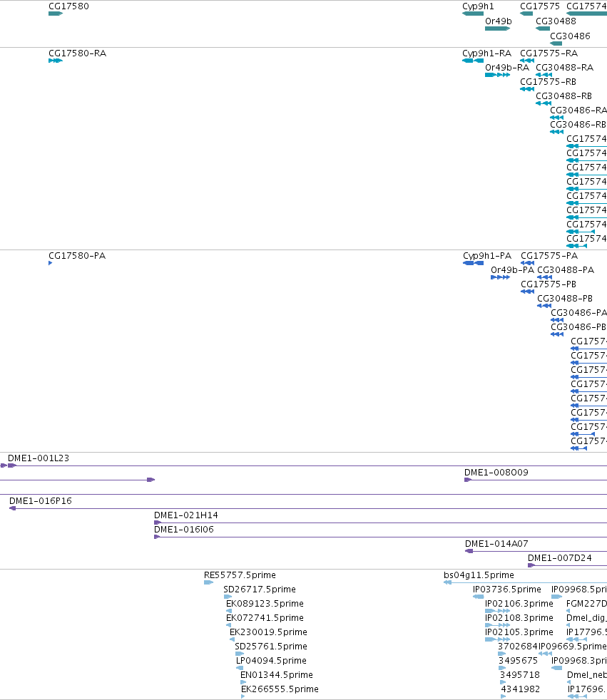The height and width of the screenshot is (700, 607).
Task: Click the purple arrow glyph under DME1-016P16
Action: [13, 508]
